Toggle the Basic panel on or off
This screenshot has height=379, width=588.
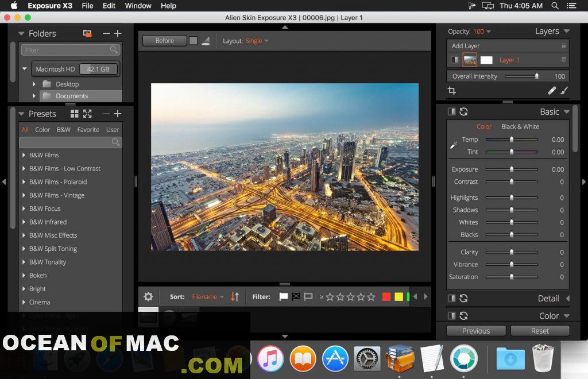pyautogui.click(x=452, y=112)
